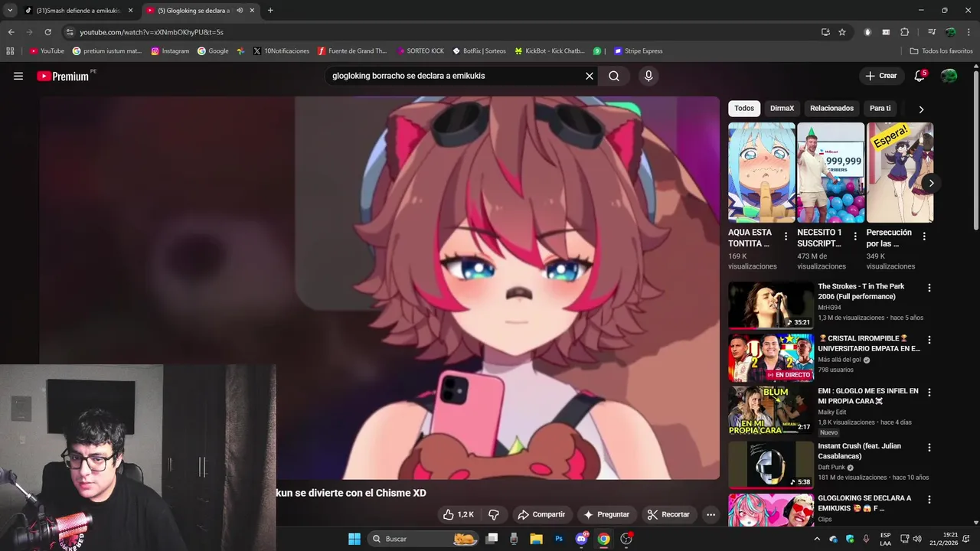Open options for The Strokes video
This screenshot has height=551, width=980.
(x=929, y=288)
